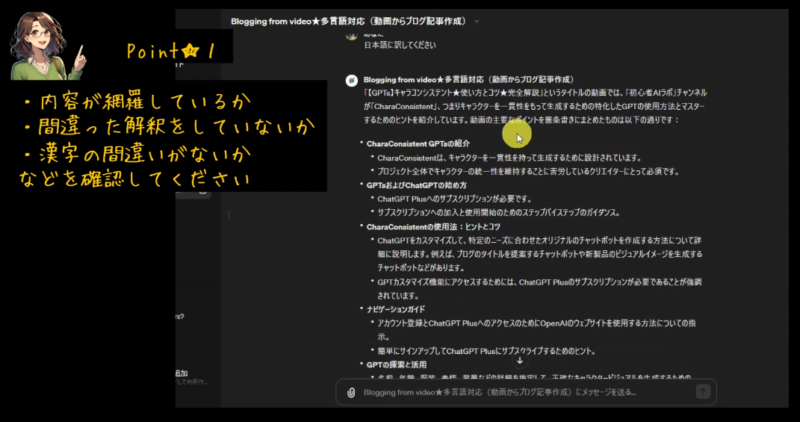Screen dimensions: 800x422
Task: Click the send message arrow button
Action: 703,392
